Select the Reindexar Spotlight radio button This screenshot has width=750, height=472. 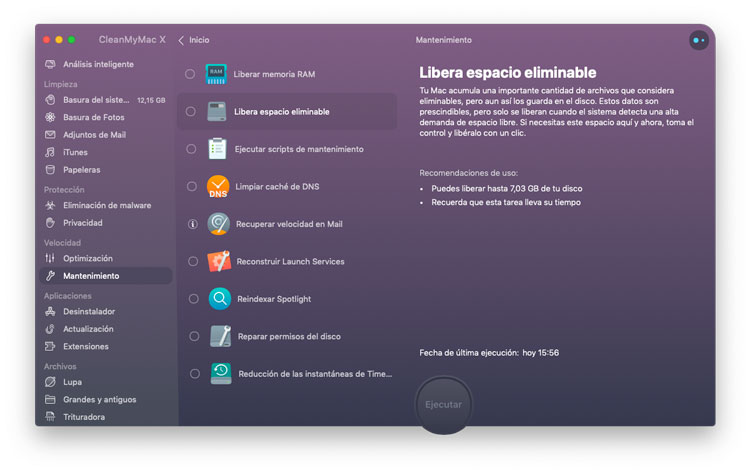pyautogui.click(x=193, y=299)
